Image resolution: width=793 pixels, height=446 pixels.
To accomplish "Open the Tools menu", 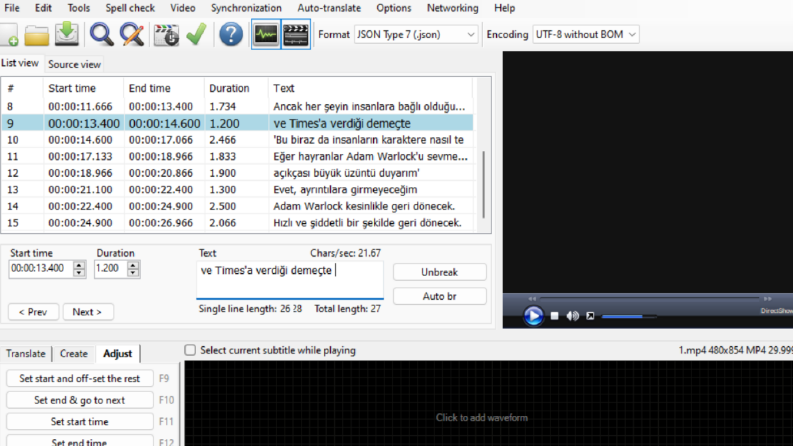I will coord(78,8).
